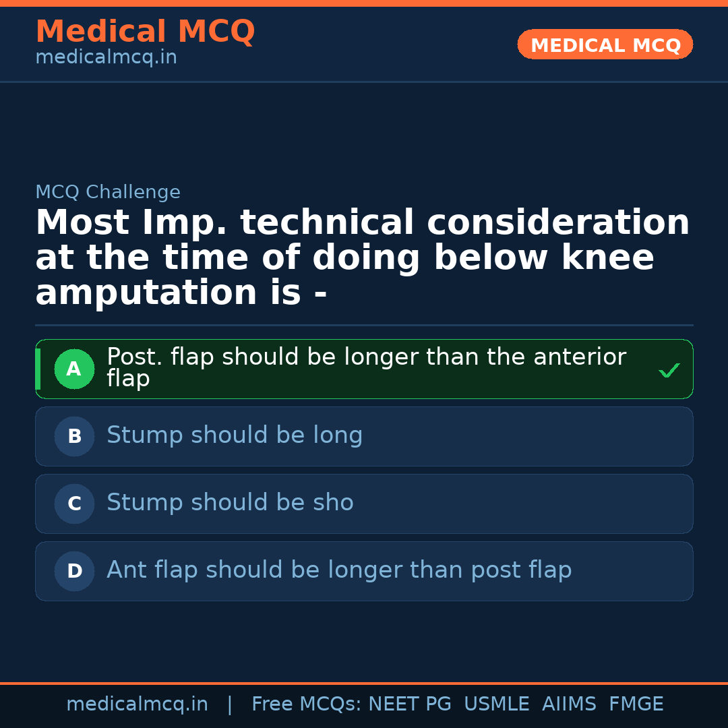Click 'USMLE' in the footer

496,704
